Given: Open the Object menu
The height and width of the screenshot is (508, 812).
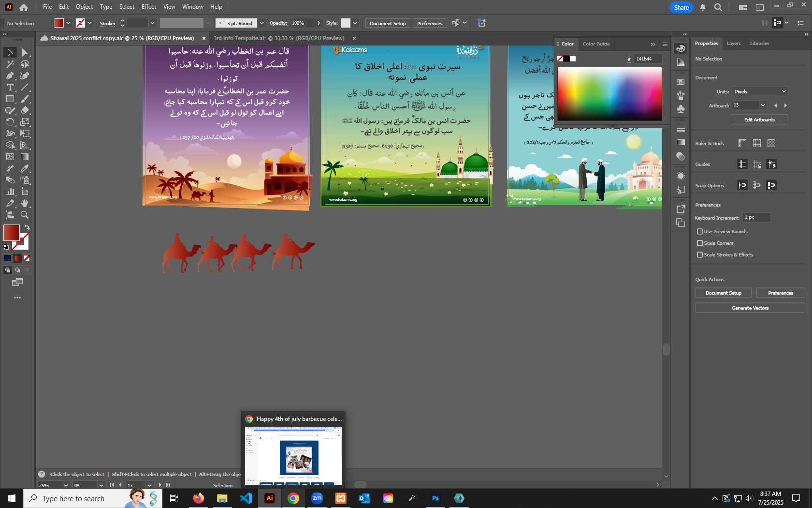Looking at the screenshot, I should [84, 7].
